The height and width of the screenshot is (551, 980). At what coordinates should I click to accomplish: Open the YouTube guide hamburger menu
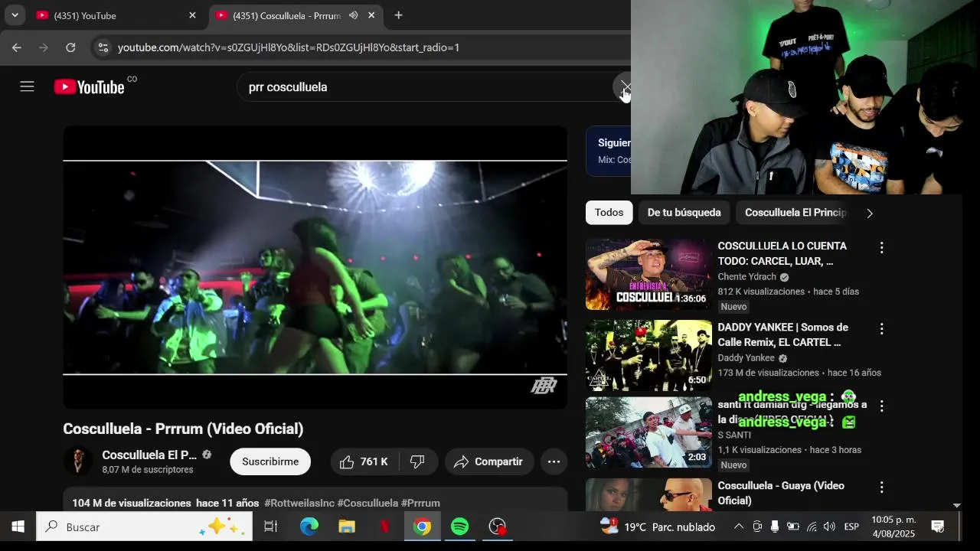pos(27,86)
